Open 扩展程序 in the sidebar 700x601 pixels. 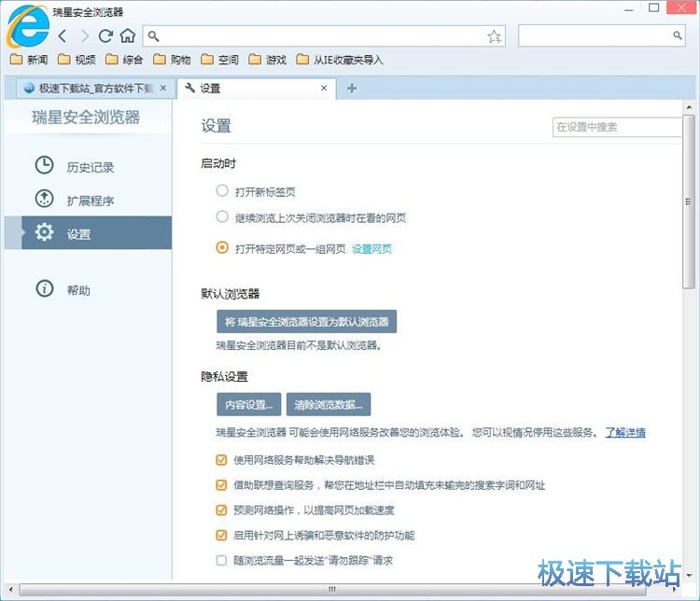pyautogui.click(x=91, y=201)
